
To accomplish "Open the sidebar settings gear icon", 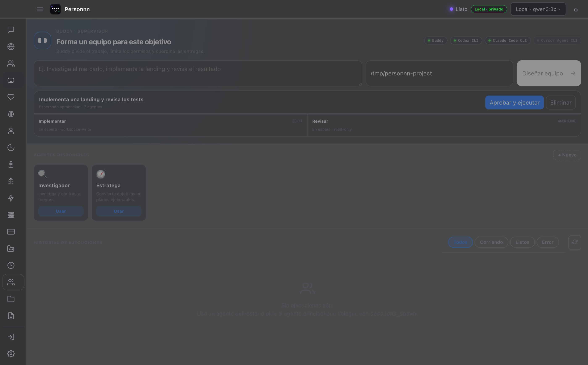I will [x=11, y=354].
